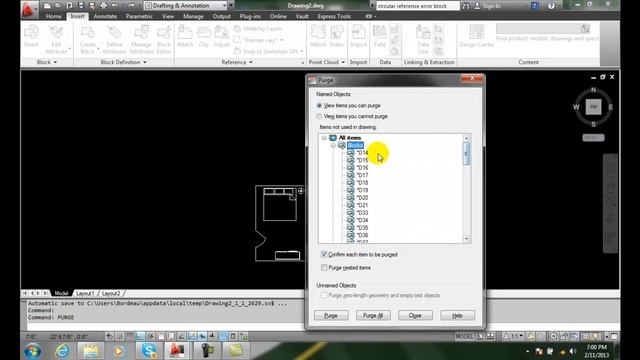640x360 pixels.
Task: Open the Home ribbon tab
Action: pyautogui.click(x=53, y=16)
